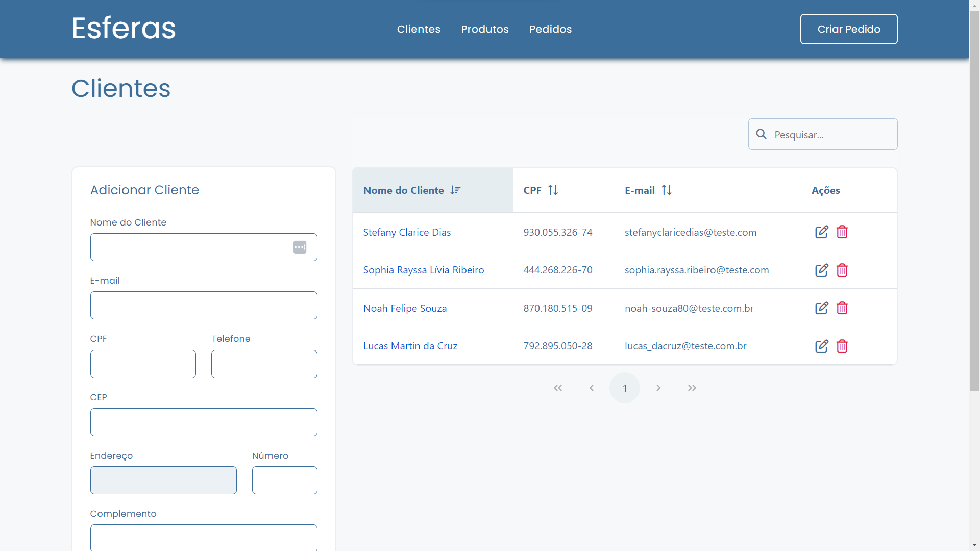This screenshot has width=980, height=551.
Task: Open Stefany Clarice Dias client link
Action: (x=407, y=232)
